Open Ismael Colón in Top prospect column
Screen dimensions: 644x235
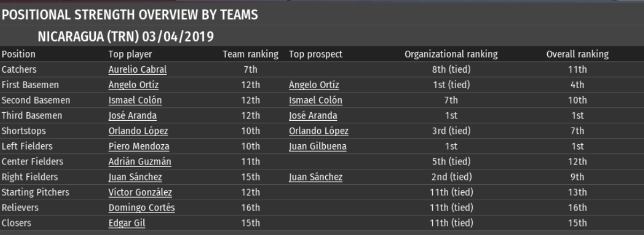(316, 100)
